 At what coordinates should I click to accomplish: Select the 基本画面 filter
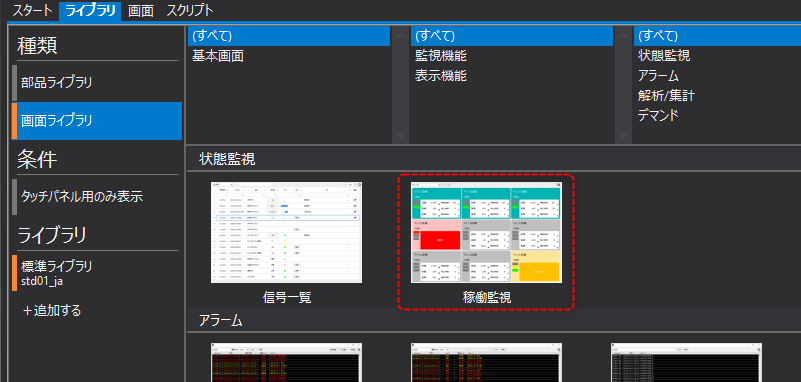click(x=289, y=56)
